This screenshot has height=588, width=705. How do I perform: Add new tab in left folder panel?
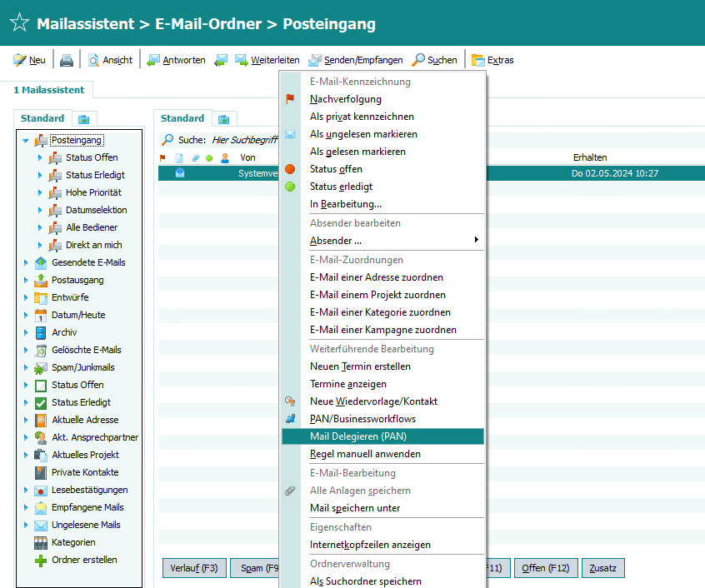point(84,119)
